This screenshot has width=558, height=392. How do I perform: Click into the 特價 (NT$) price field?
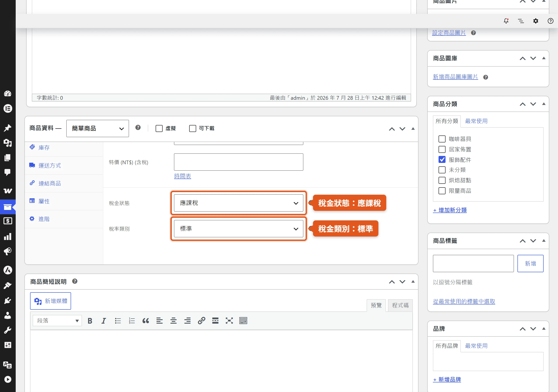pos(238,162)
